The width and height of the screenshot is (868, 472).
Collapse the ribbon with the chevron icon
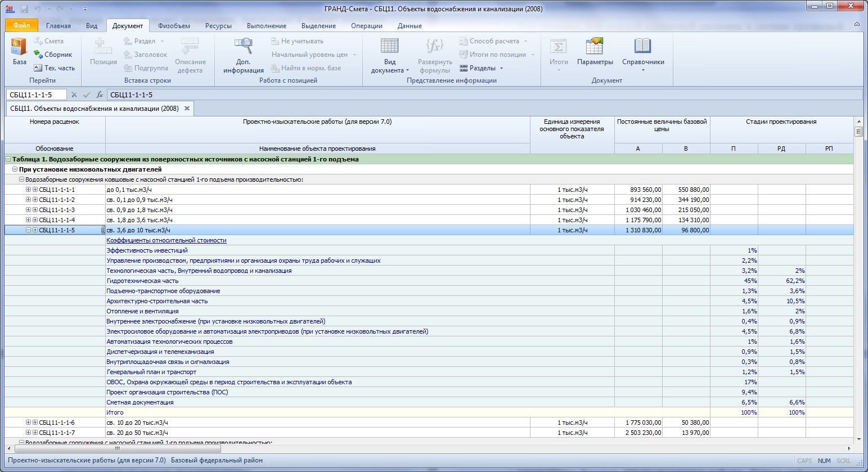[x=857, y=25]
